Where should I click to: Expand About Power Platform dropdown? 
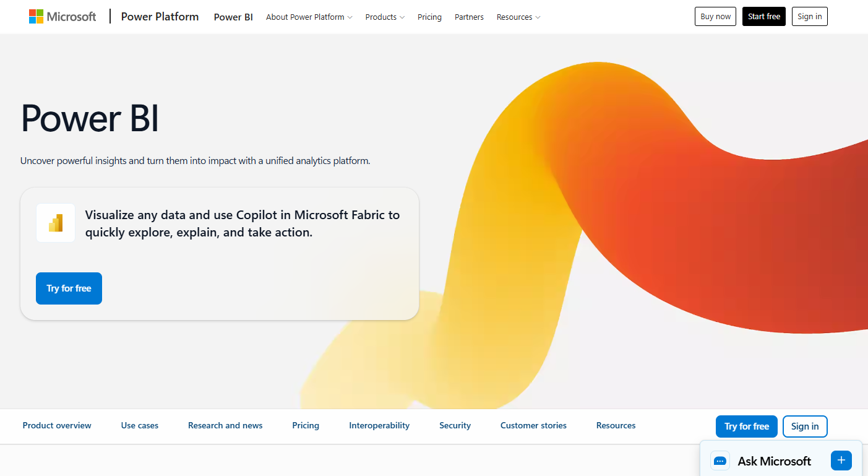coord(309,17)
